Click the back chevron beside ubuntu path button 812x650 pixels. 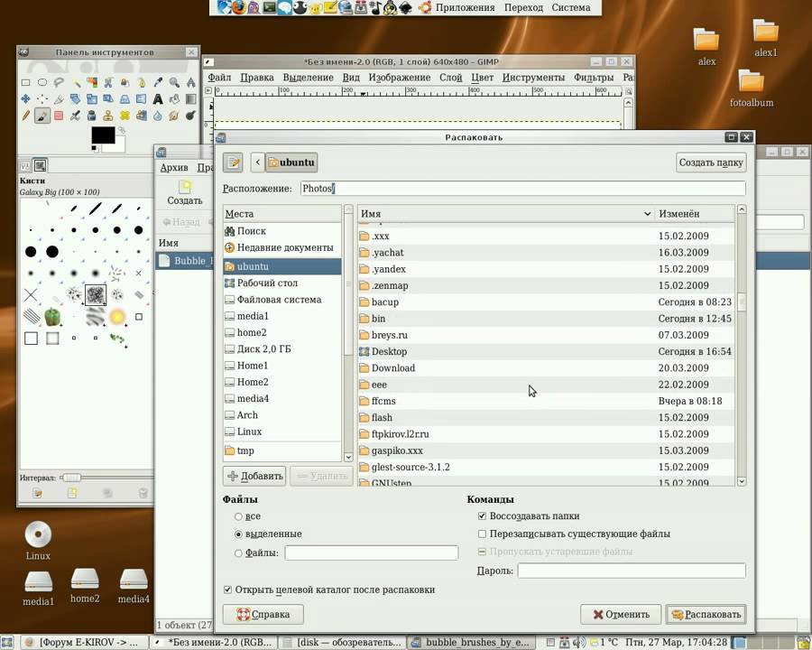tap(257, 162)
